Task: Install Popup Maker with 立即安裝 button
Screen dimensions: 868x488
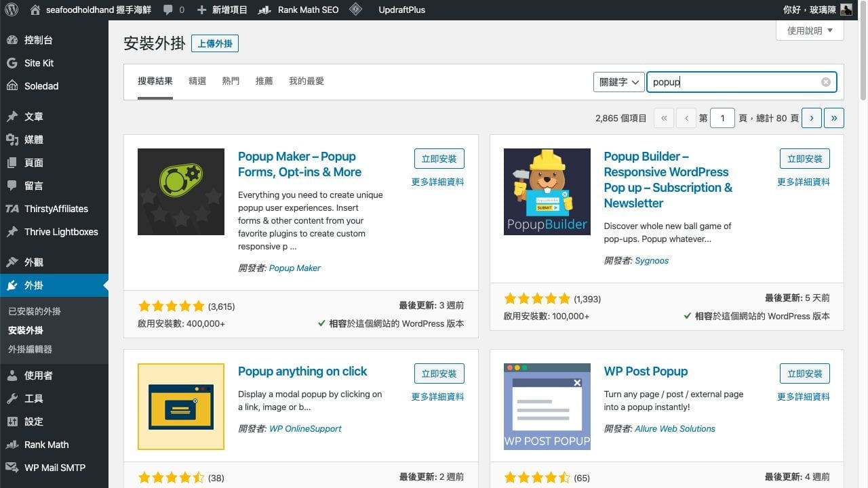Action: 439,159
